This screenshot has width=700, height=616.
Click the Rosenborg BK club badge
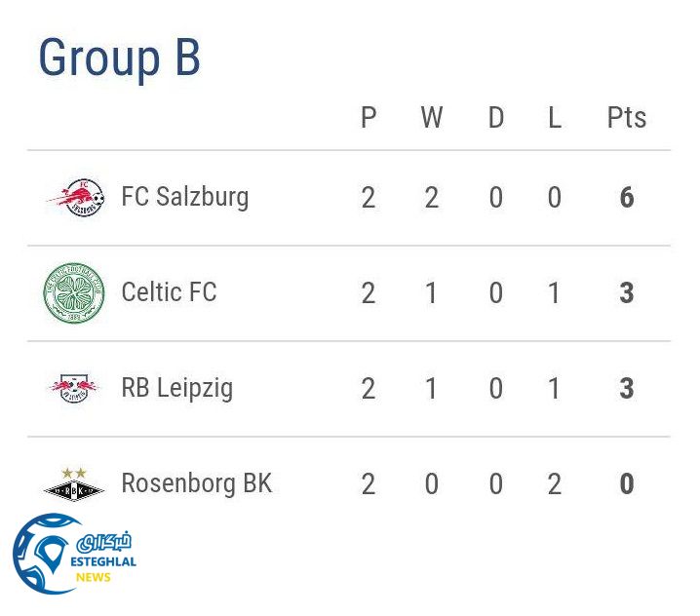click(74, 483)
